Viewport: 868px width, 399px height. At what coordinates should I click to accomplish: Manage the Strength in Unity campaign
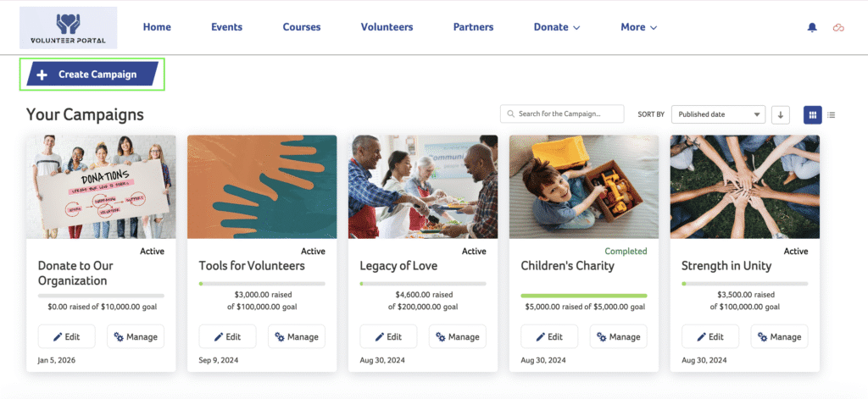tap(779, 336)
